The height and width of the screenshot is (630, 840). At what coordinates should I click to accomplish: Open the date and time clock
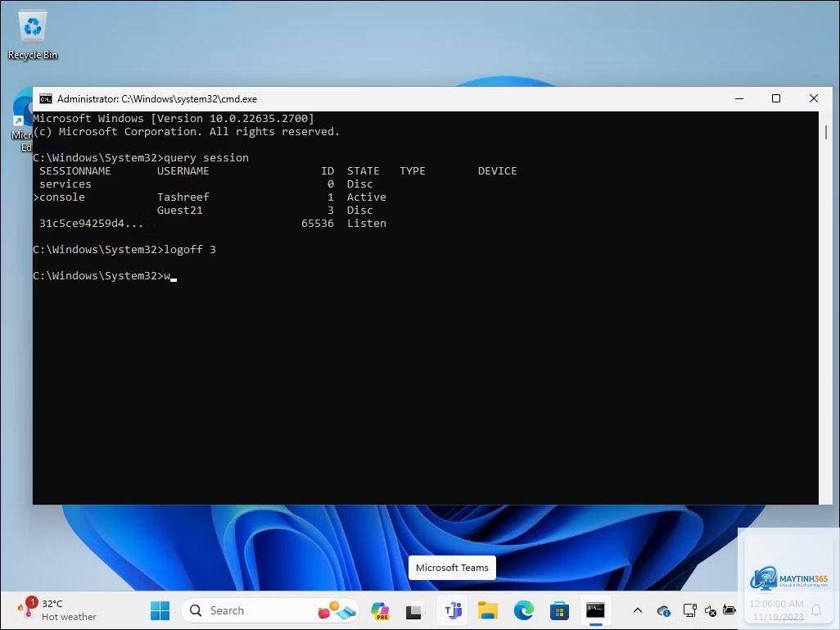coord(777,610)
